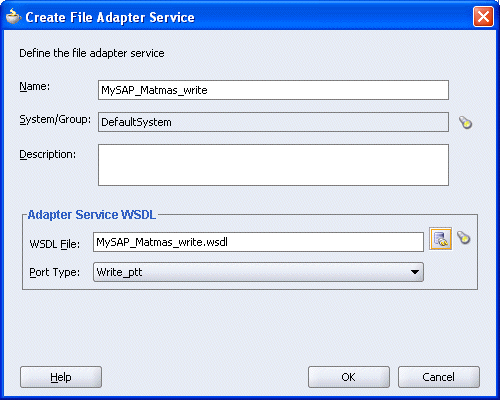Viewport: 500px width, 400px height.
Task: Click the flashlight icon next to WSDL File
Action: point(464,238)
